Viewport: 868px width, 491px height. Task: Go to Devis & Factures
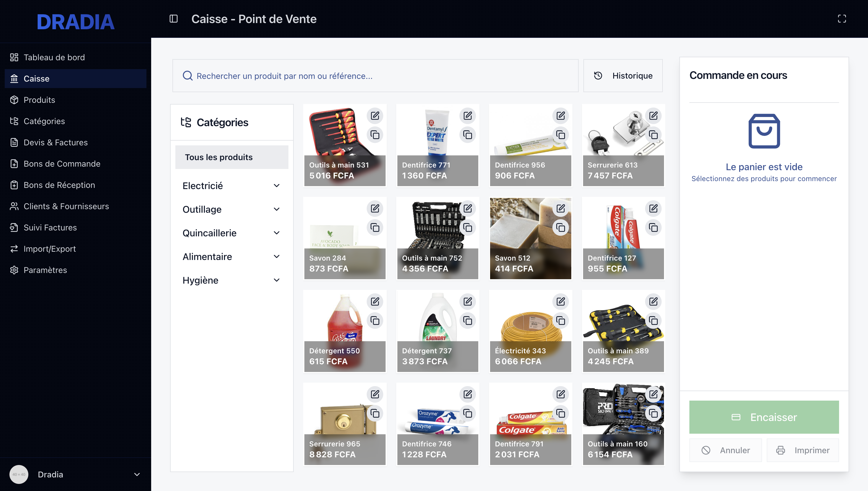(x=56, y=142)
